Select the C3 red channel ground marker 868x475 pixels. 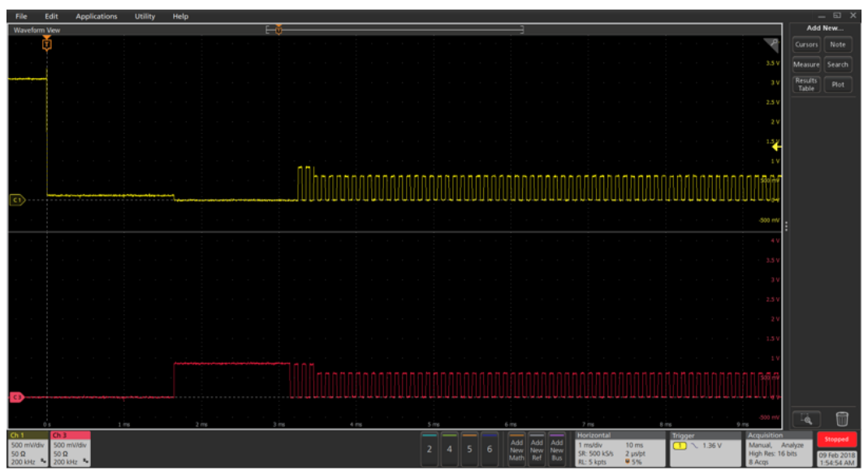[16, 397]
